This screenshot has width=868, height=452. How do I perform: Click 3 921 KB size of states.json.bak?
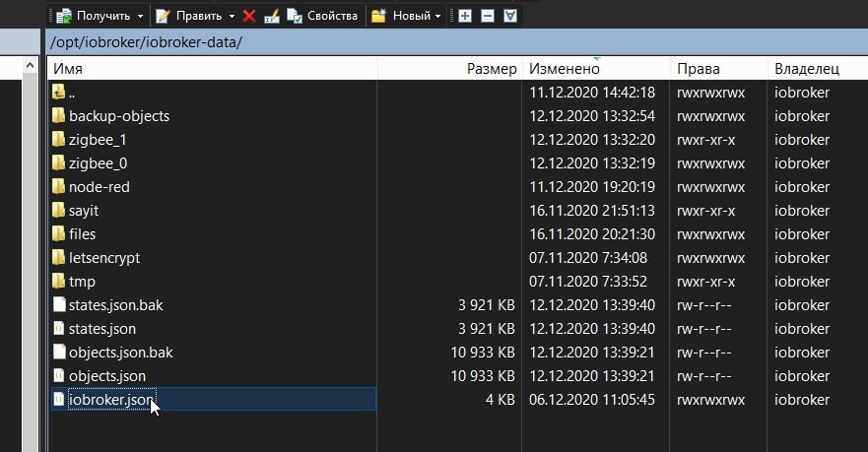pyautogui.click(x=486, y=305)
